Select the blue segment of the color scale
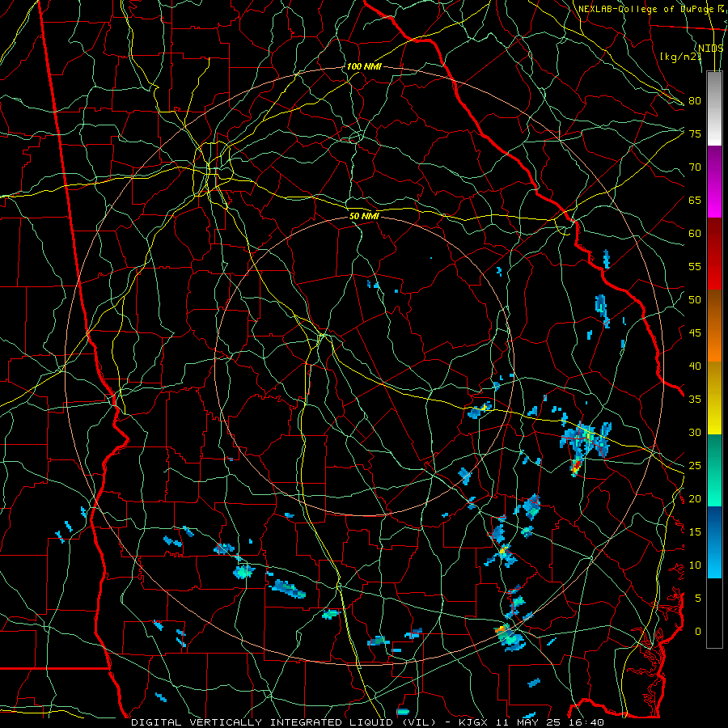 (x=714, y=542)
